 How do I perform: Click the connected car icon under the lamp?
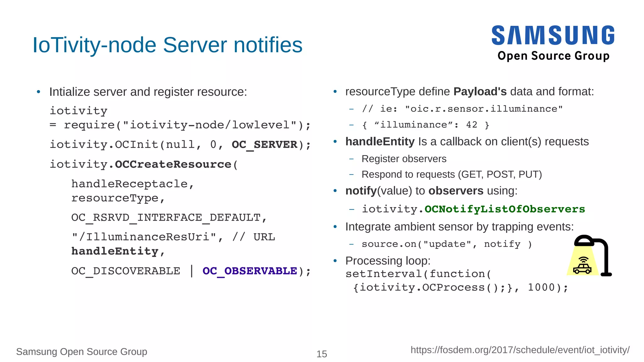click(582, 265)
